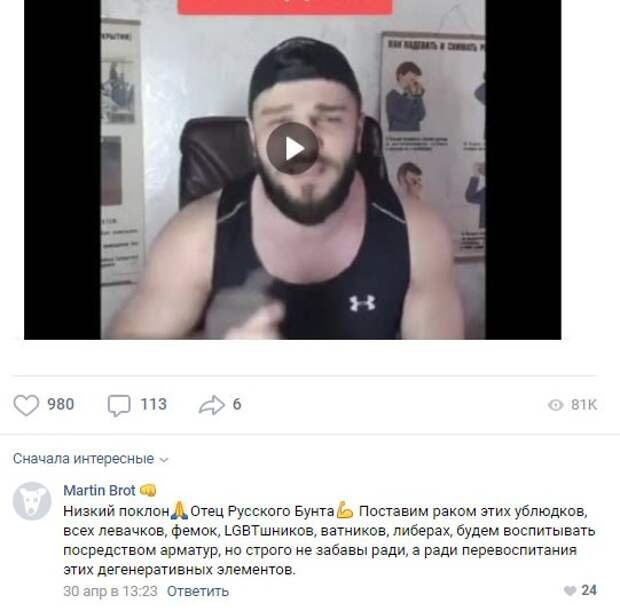Screen dimensions: 620x611
Task: Click the 113 comments count
Action: tap(154, 405)
